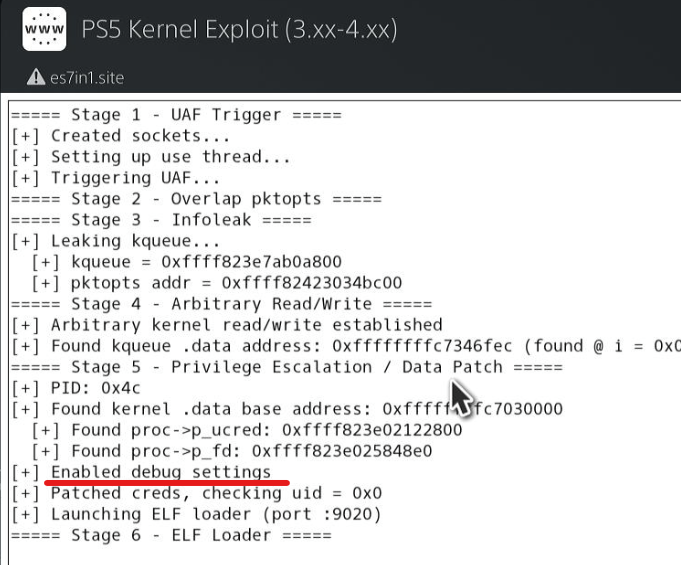Click the underlined Enabled debug settings line

click(x=141, y=472)
